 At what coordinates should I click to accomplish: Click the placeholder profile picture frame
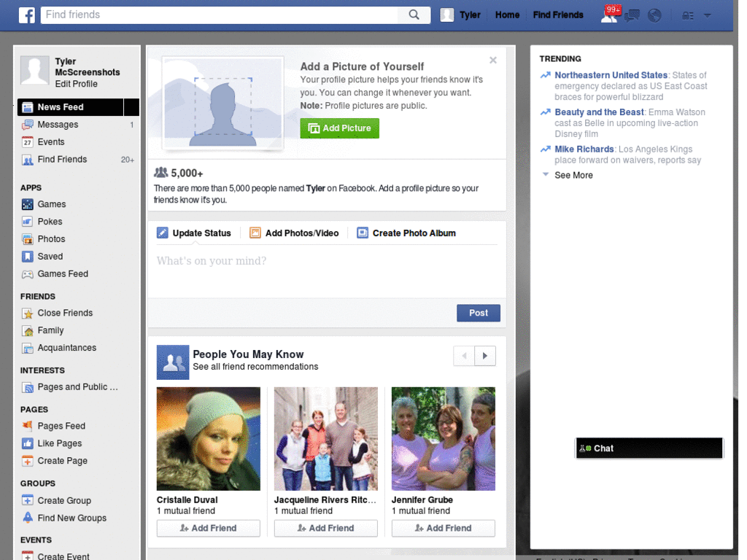tap(223, 104)
